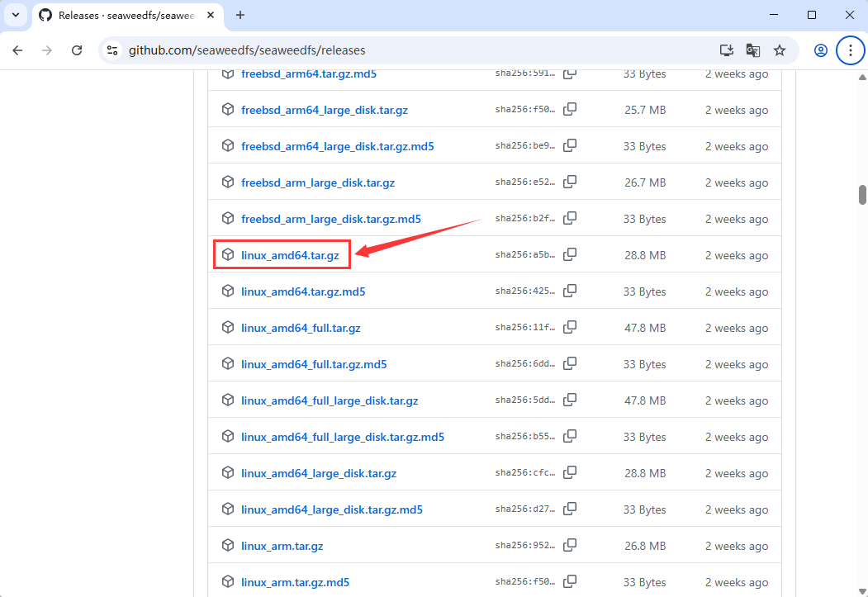Open a new browser tab
The image size is (868, 597).
tap(240, 16)
